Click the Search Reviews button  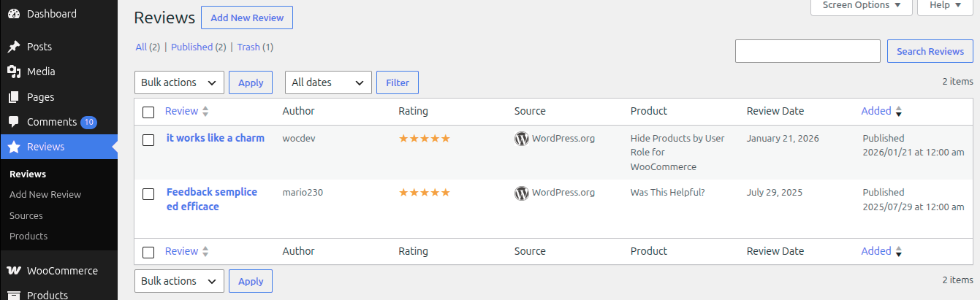(x=930, y=51)
